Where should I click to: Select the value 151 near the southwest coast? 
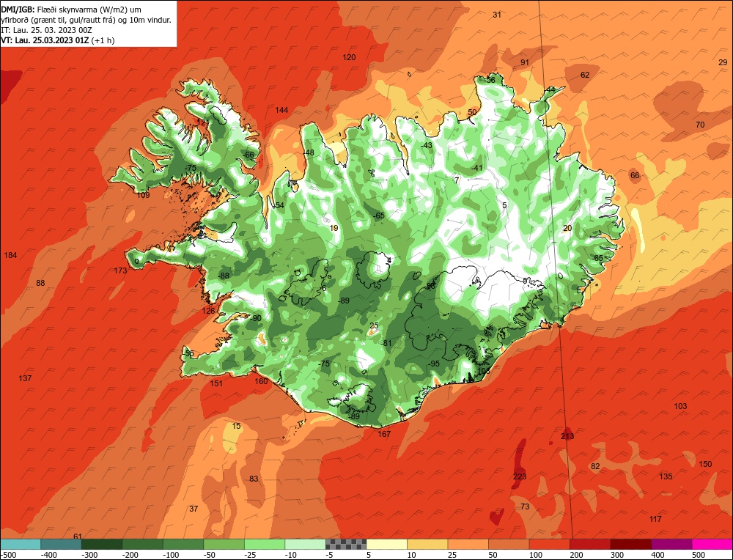[216, 383]
